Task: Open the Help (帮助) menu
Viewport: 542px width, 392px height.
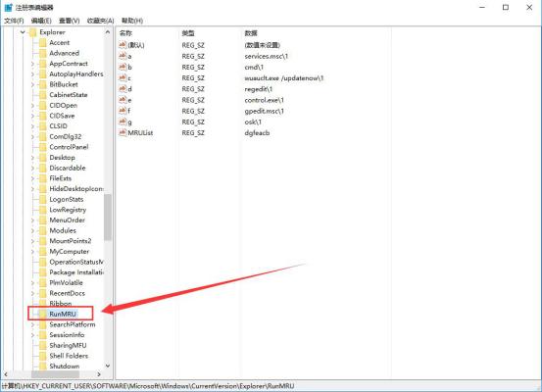Action: (132, 21)
